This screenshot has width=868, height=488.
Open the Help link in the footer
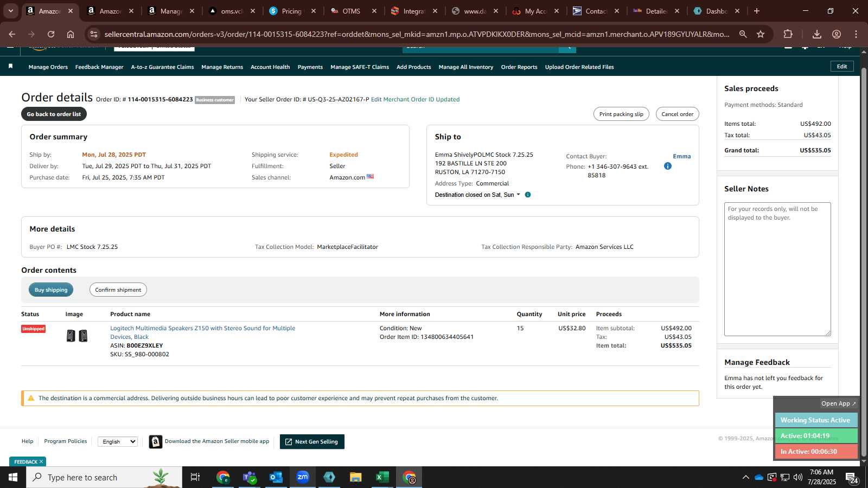[x=27, y=441]
